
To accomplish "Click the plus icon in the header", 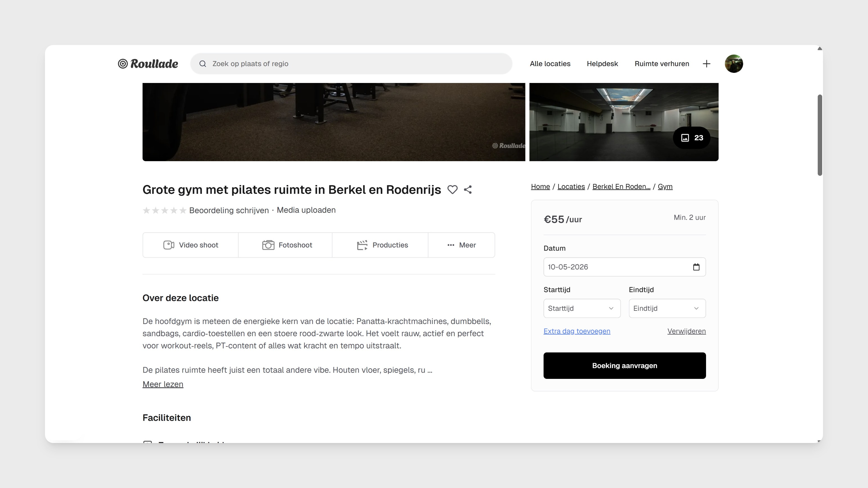I will coord(707,64).
